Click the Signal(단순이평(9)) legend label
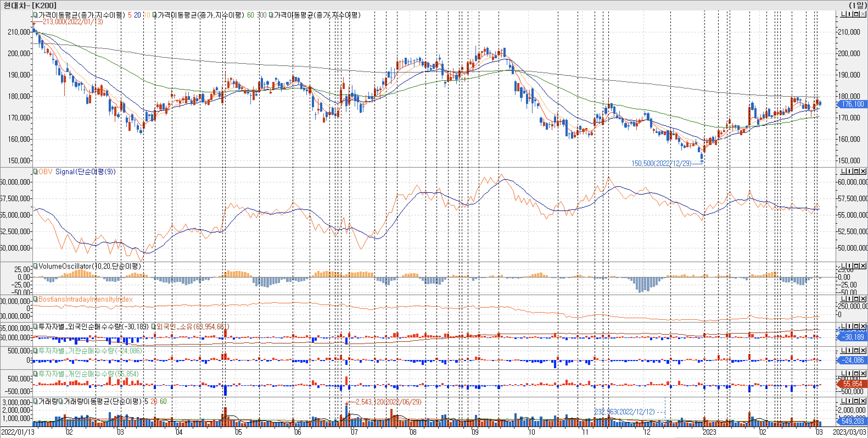 (x=85, y=172)
